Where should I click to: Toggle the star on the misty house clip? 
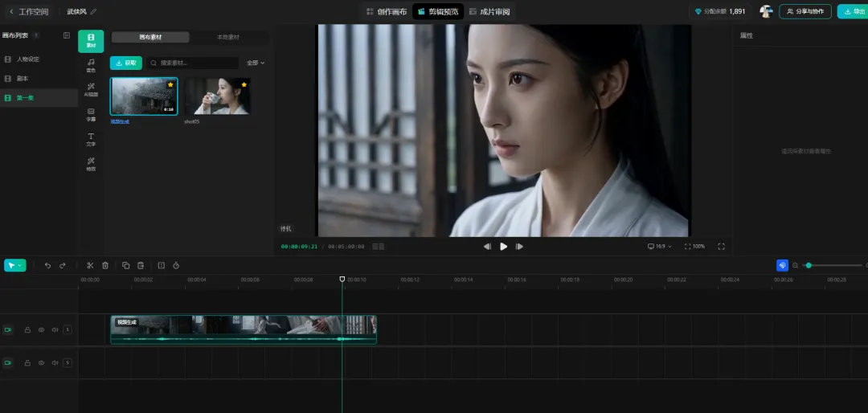coord(170,84)
